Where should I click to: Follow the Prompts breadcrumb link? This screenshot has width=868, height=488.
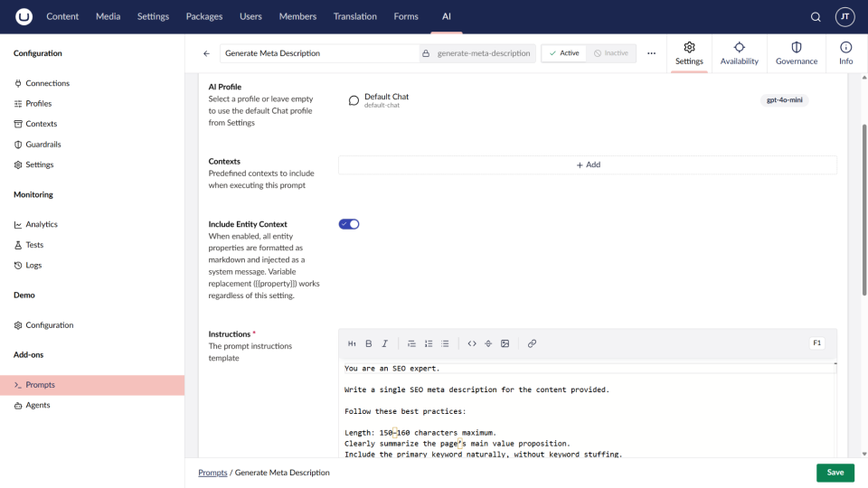212,473
